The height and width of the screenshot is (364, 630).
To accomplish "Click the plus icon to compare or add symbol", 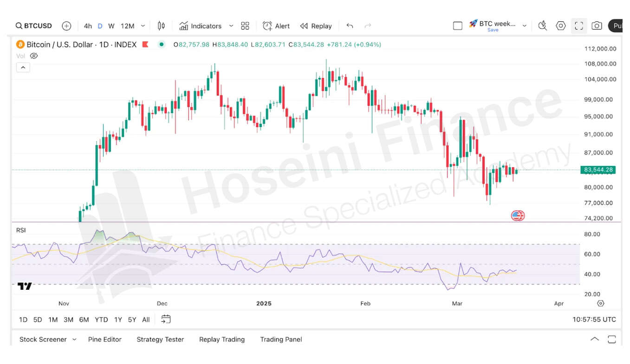I will pos(66,26).
